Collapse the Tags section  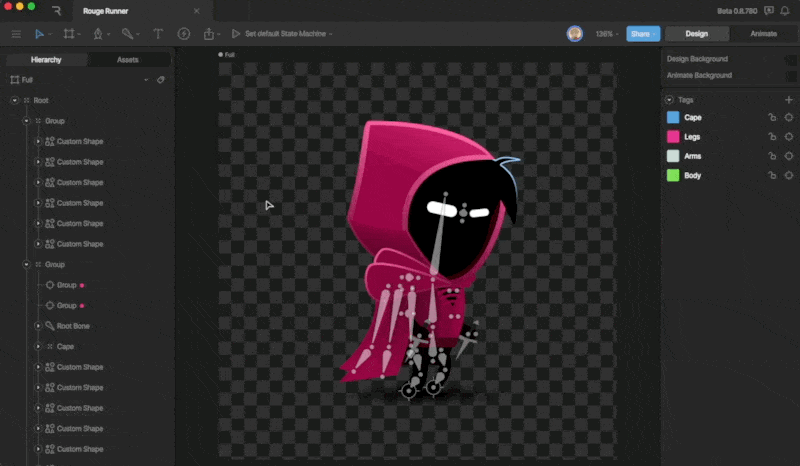click(669, 100)
